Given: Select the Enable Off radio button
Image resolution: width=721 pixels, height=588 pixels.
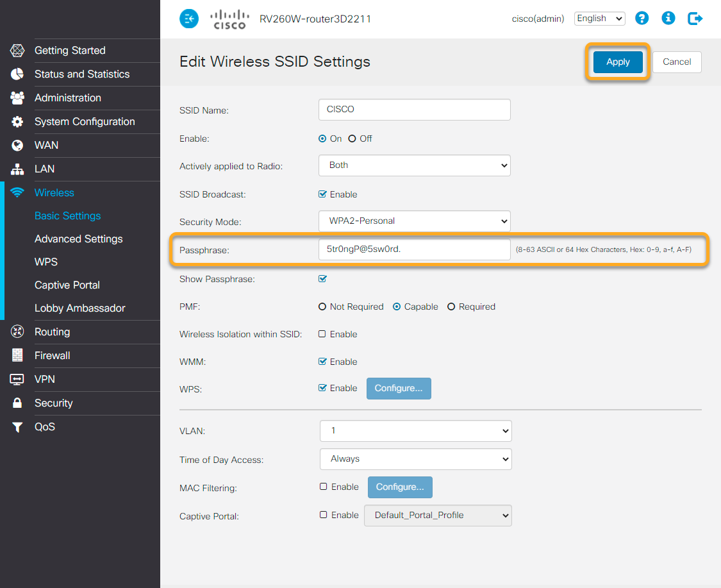Looking at the screenshot, I should tap(352, 139).
